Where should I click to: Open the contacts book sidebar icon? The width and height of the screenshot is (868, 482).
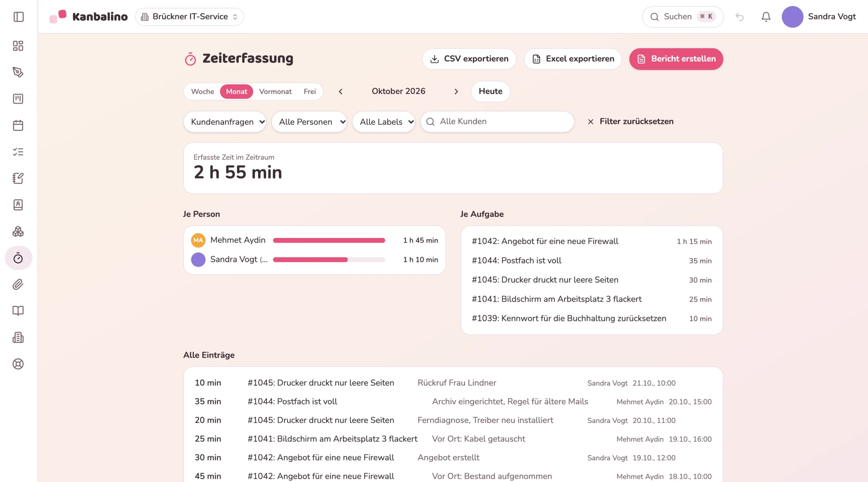coord(18,205)
